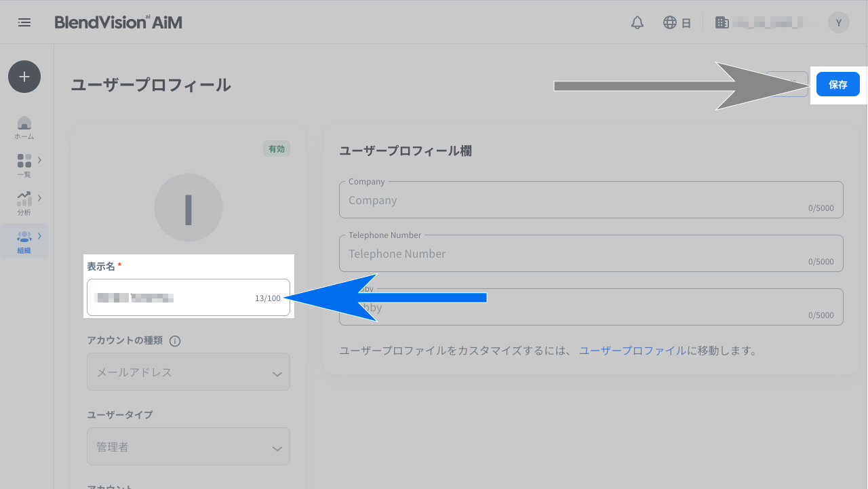Click the info icon beside アカウントの種類

(x=174, y=341)
